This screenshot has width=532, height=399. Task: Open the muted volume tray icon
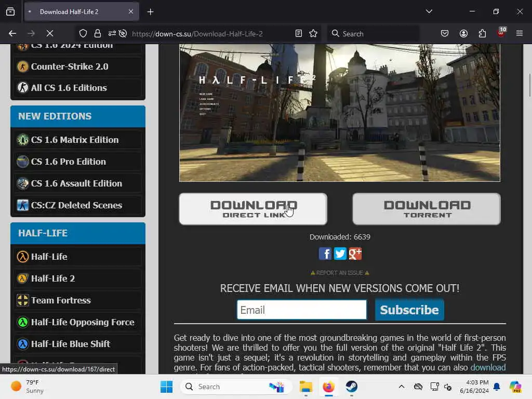click(x=448, y=387)
